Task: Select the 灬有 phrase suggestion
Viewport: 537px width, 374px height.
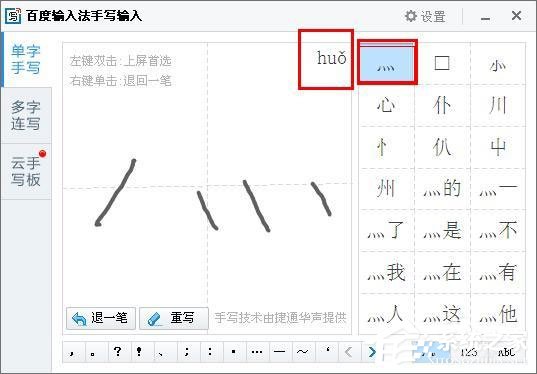Action: [498, 272]
